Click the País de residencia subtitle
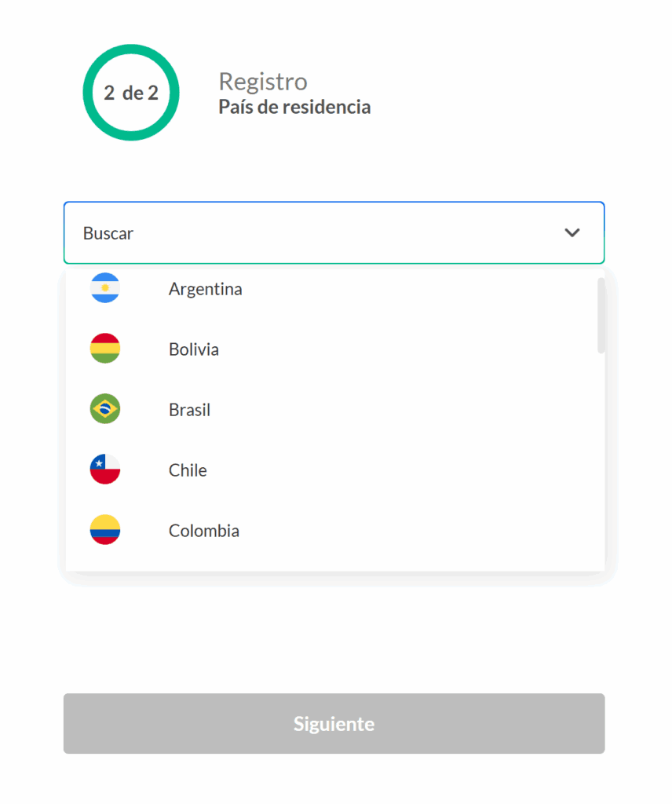 pos(294,107)
